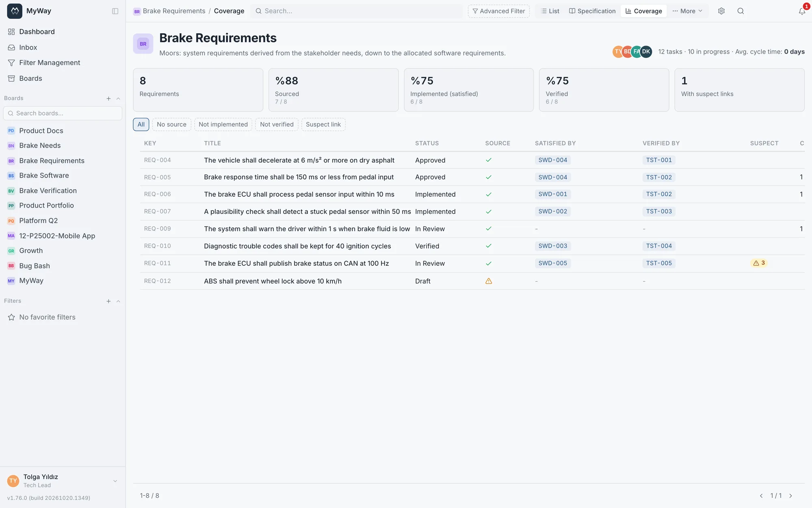Screen dimensions: 812x508
Task: Open settings gear icon in top bar
Action: click(721, 11)
